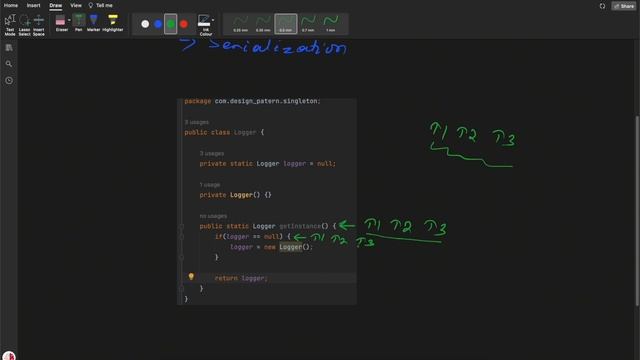Open the Eraser options dropdown arrow
This screenshot has width=640, height=360.
pos(69,20)
